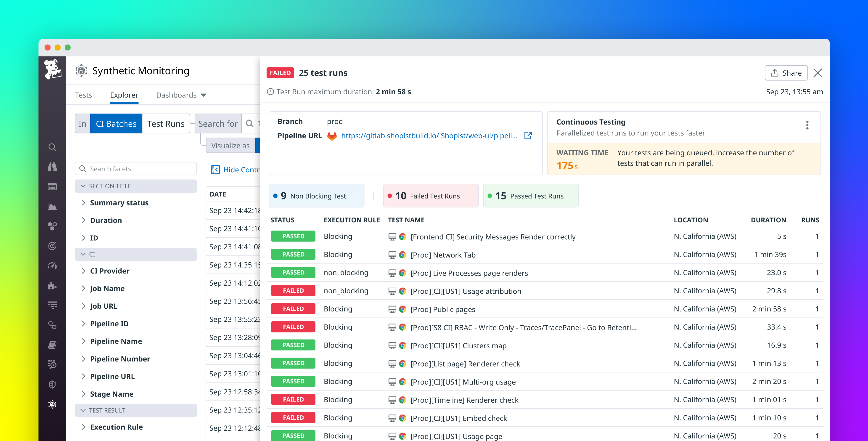Toggle the CI Batches filter on

[116, 123]
